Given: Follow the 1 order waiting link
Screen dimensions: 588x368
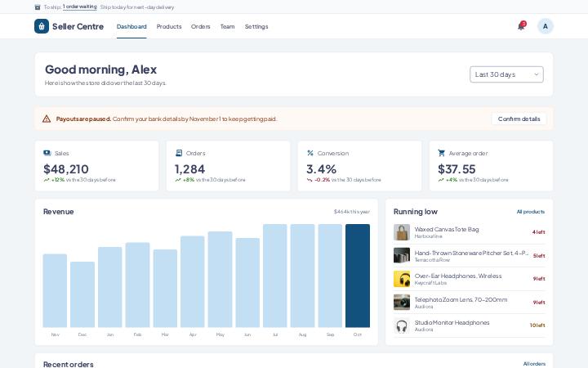Looking at the screenshot, I should pyautogui.click(x=80, y=7).
